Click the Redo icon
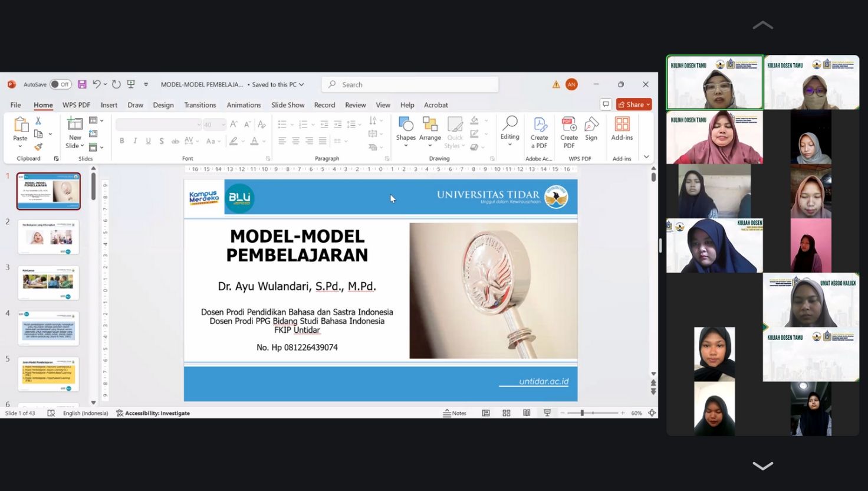 [116, 84]
